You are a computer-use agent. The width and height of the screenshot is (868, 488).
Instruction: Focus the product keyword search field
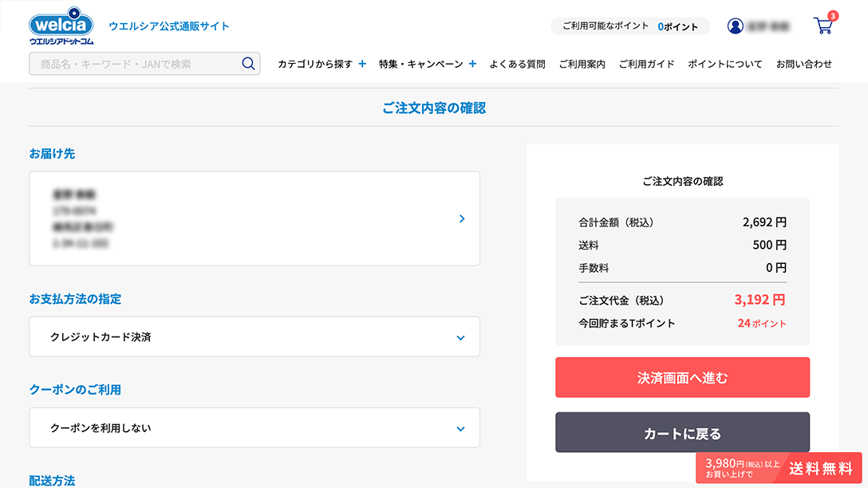(x=136, y=64)
